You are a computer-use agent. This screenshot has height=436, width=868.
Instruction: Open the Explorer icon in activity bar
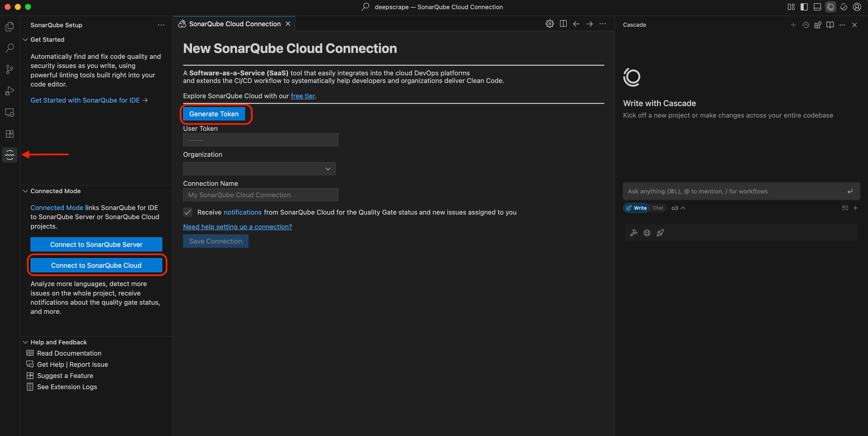[10, 27]
